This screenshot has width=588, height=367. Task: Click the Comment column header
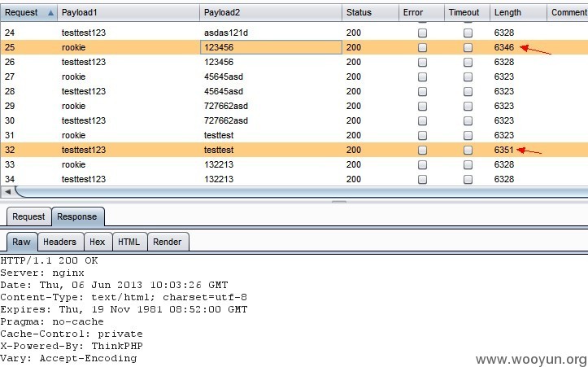click(x=568, y=12)
